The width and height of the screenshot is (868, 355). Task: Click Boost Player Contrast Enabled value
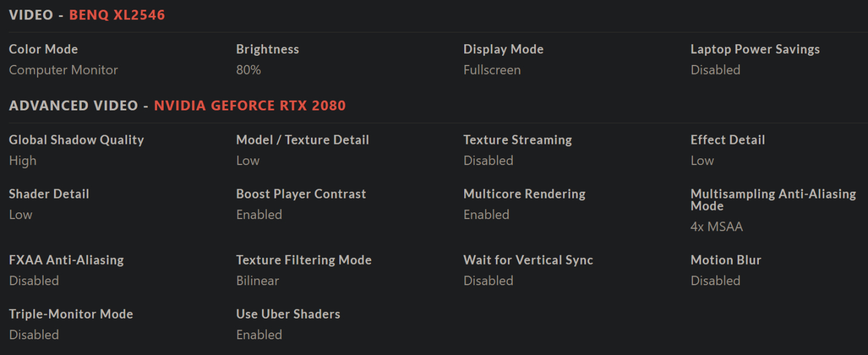(x=259, y=214)
